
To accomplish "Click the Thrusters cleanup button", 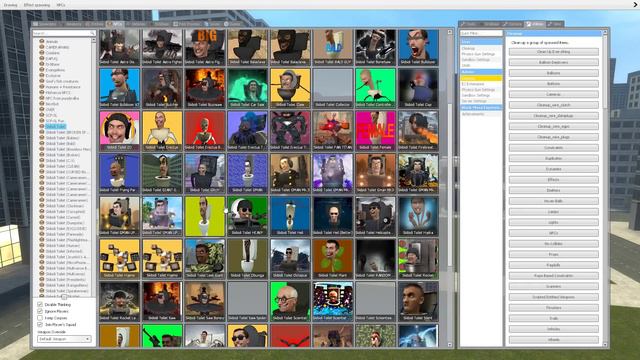I will click(553, 308).
